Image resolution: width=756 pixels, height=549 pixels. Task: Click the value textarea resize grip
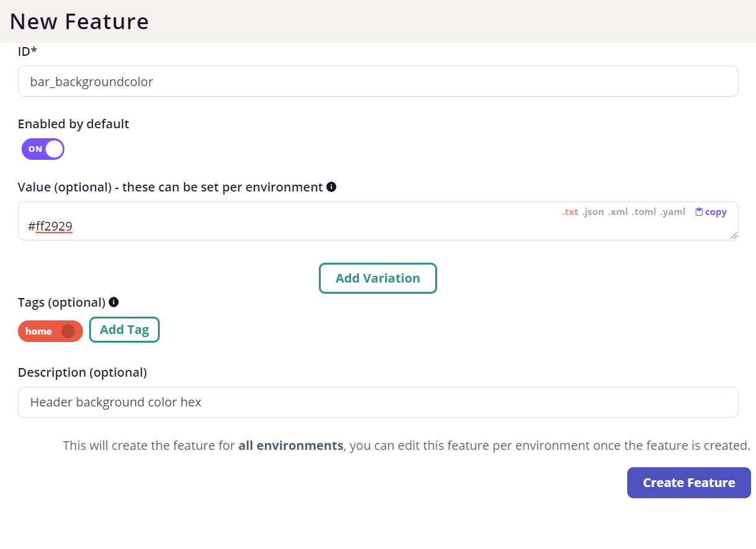(x=734, y=235)
